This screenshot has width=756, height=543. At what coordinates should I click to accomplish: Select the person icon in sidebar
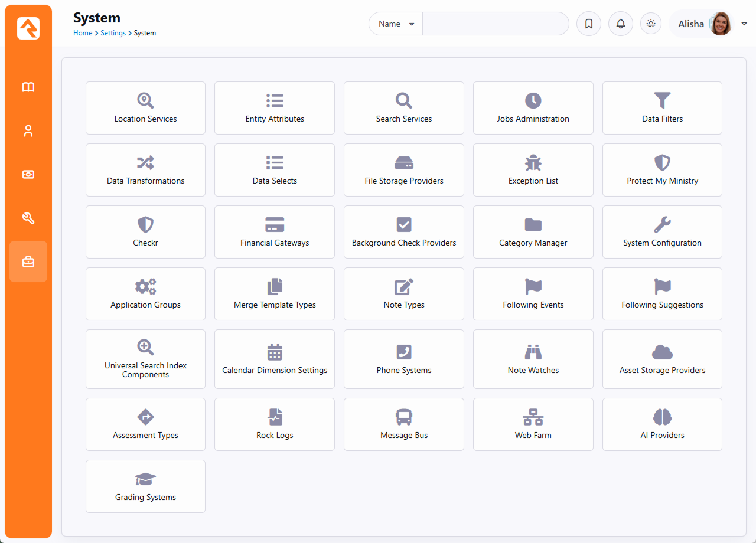click(x=28, y=131)
